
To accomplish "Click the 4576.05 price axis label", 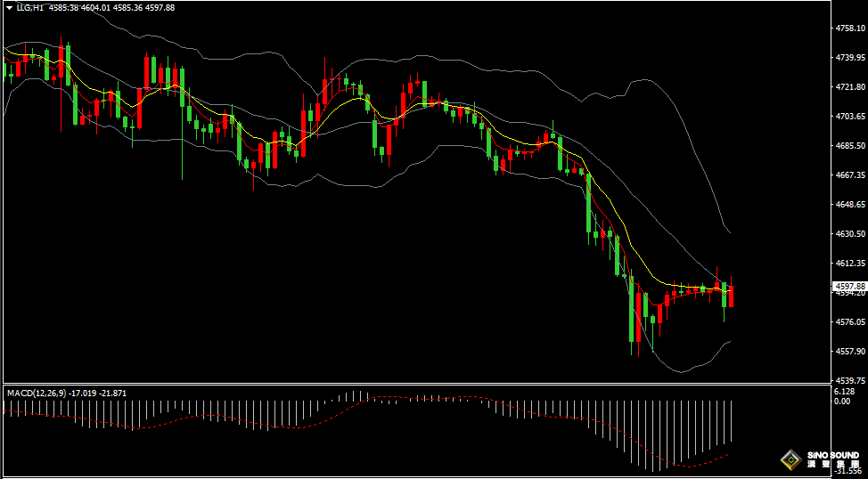I will coord(851,321).
